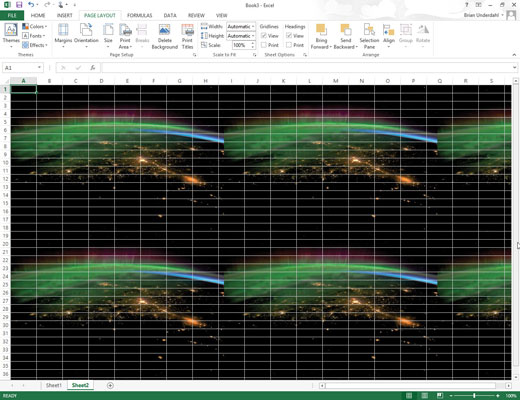Switch to the REVIEW tab
520x400 pixels.
point(196,15)
